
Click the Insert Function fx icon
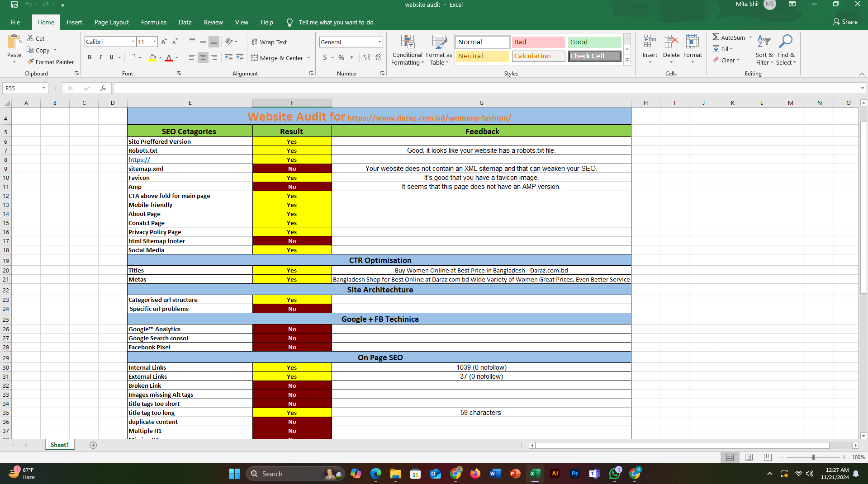(x=103, y=88)
